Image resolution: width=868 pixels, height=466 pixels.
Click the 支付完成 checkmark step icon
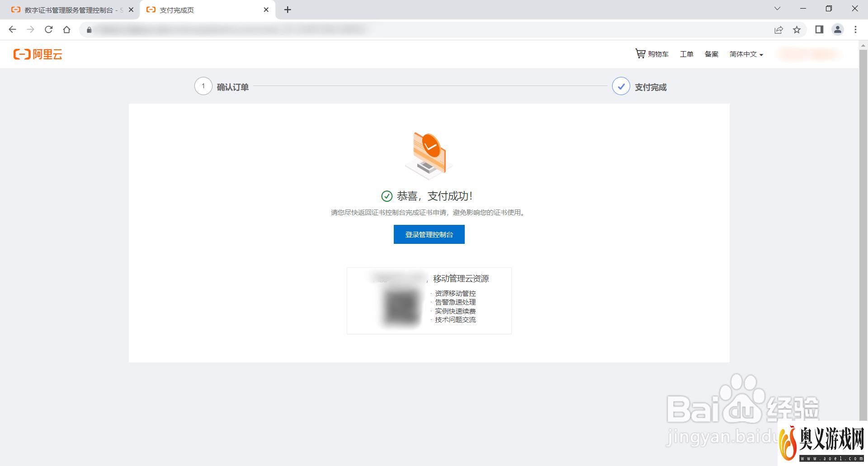pos(621,86)
